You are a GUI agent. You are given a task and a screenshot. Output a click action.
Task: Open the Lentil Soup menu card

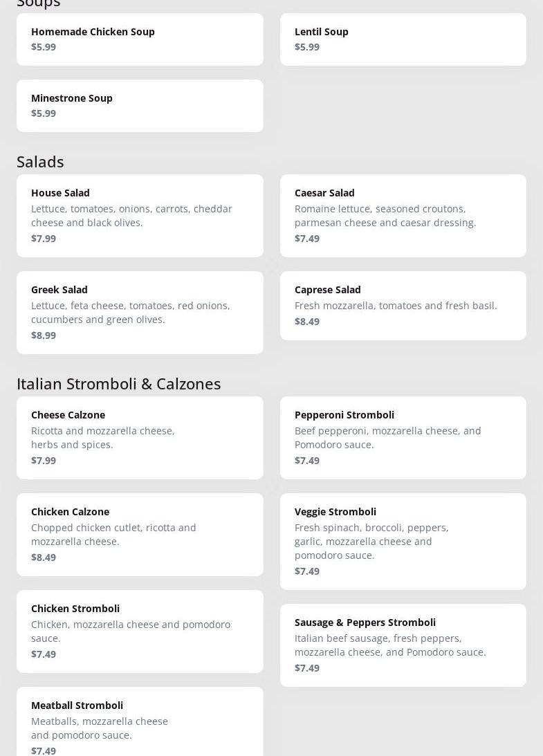pyautogui.click(x=403, y=39)
